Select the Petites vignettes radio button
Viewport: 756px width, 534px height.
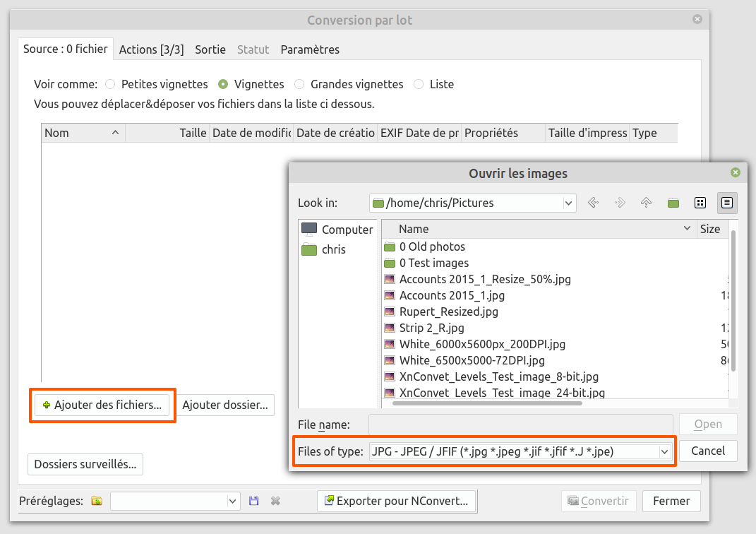tap(110, 84)
